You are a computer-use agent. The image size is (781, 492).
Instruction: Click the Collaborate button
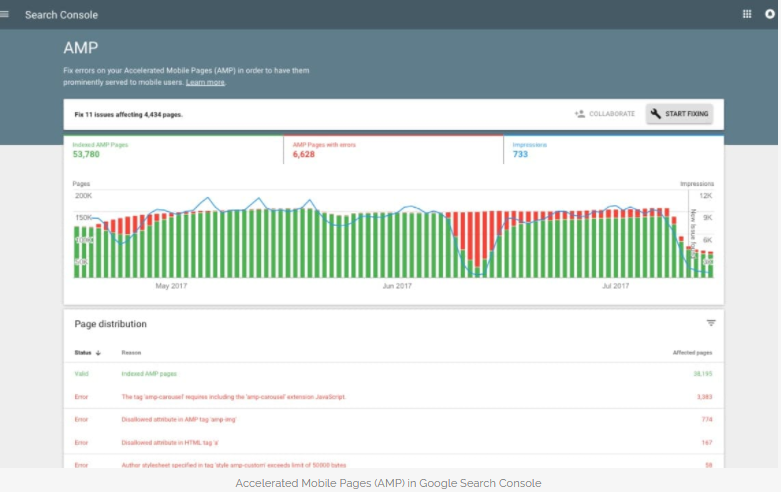tap(605, 114)
